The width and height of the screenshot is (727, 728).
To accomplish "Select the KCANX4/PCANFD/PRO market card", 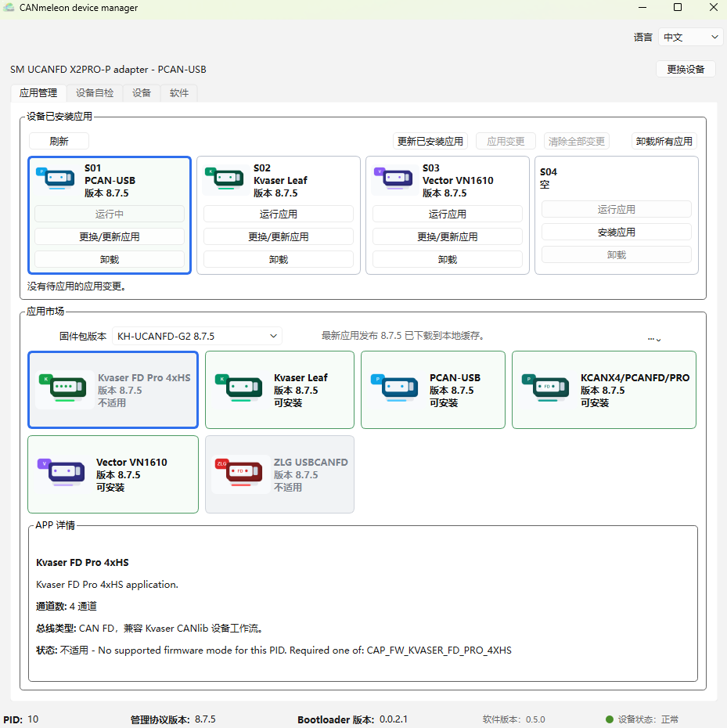I will click(604, 390).
